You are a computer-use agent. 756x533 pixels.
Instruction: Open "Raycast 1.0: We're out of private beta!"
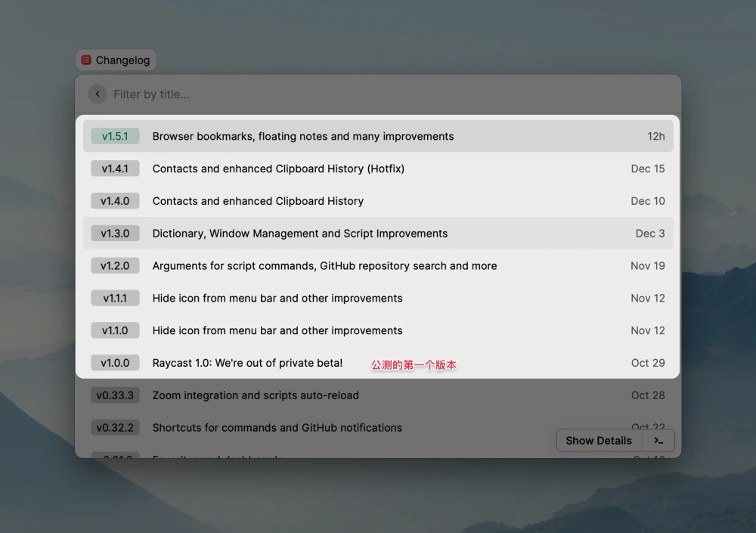point(247,362)
